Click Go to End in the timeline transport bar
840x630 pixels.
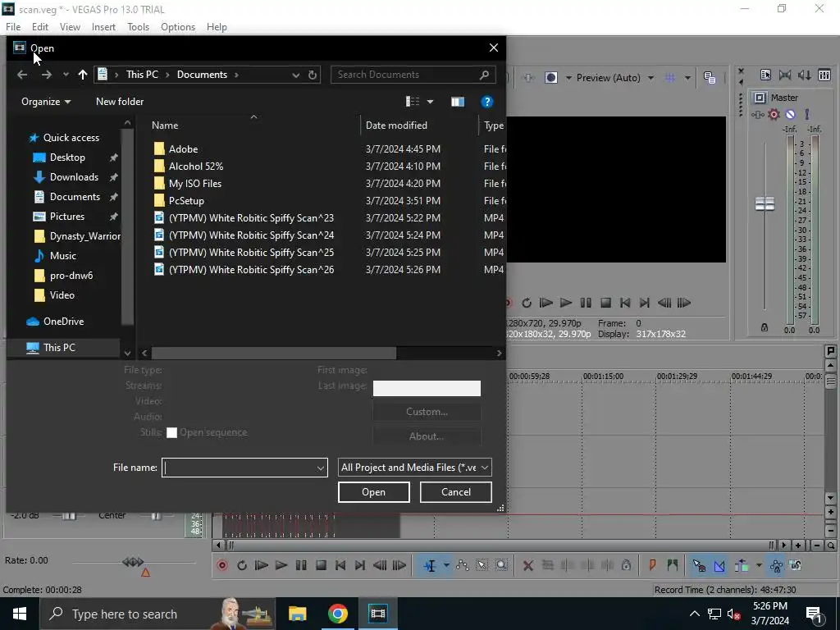pos(360,565)
